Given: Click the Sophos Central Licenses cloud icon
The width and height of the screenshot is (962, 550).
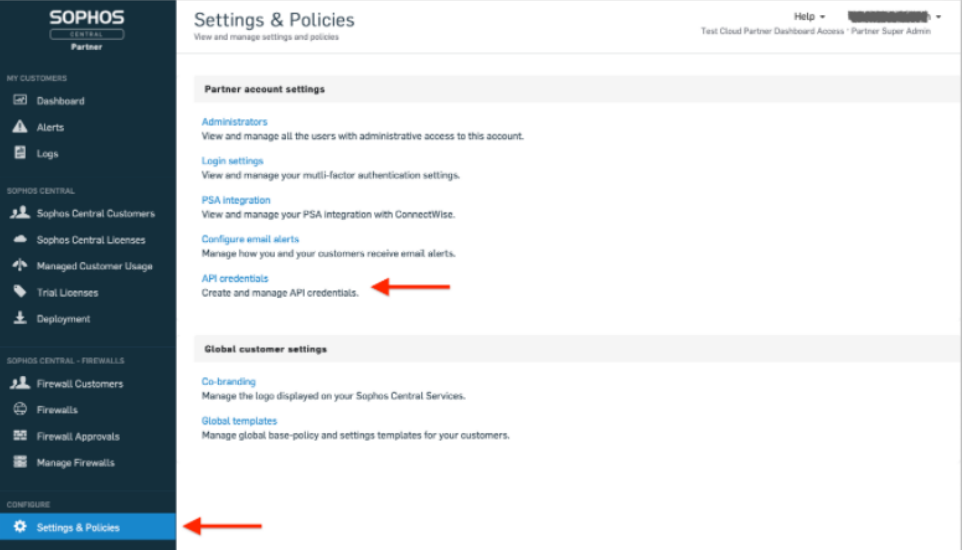Looking at the screenshot, I should pos(19,240).
